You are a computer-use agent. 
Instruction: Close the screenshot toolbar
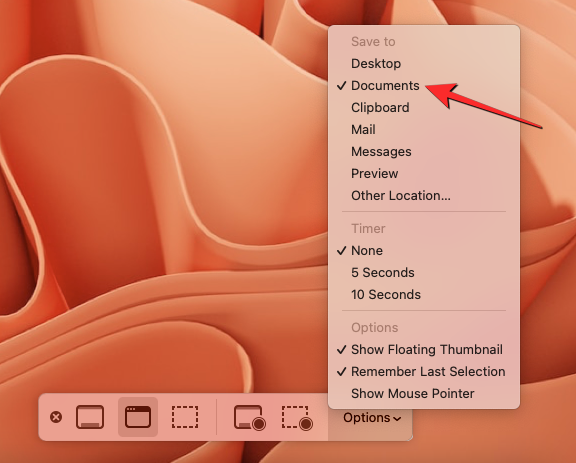[56, 417]
